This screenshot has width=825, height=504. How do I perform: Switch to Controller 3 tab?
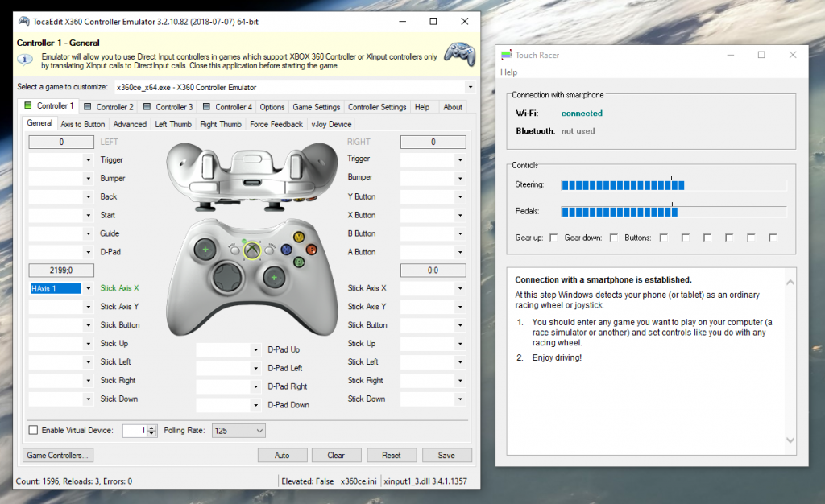point(168,107)
